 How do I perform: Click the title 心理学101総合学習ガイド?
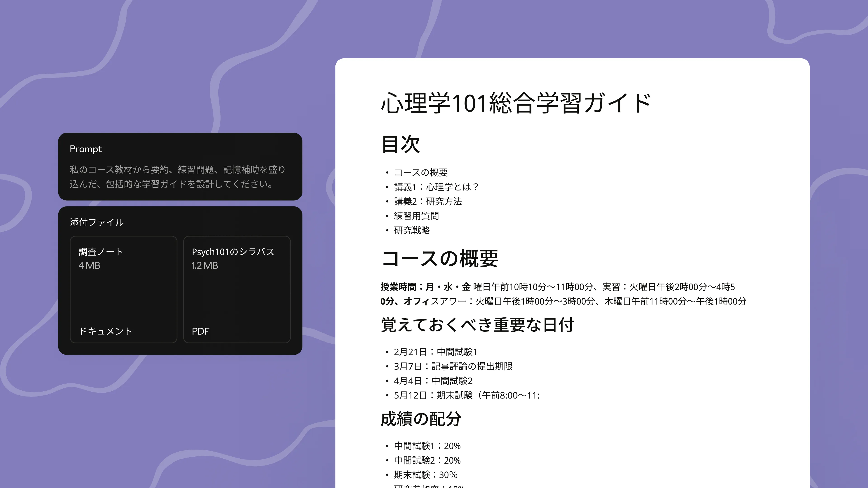[516, 103]
